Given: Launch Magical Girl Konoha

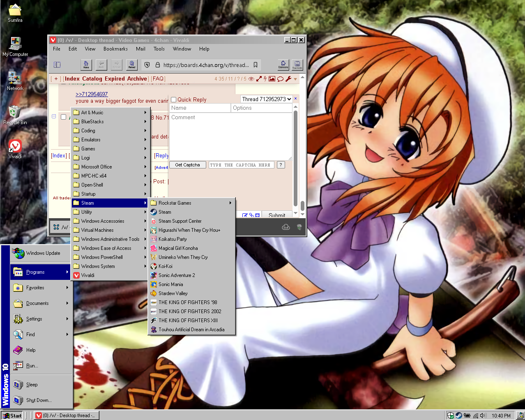Looking at the screenshot, I should coord(191,248).
